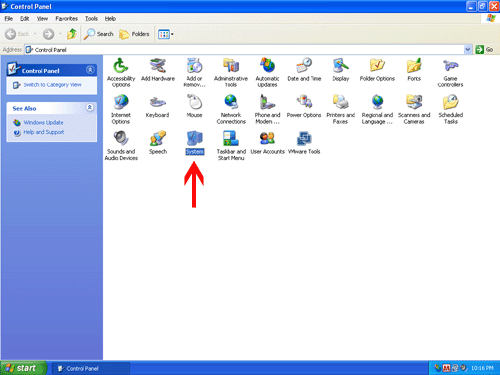Click the Forward toolbar button
This screenshot has height=375, width=500.
point(48,34)
